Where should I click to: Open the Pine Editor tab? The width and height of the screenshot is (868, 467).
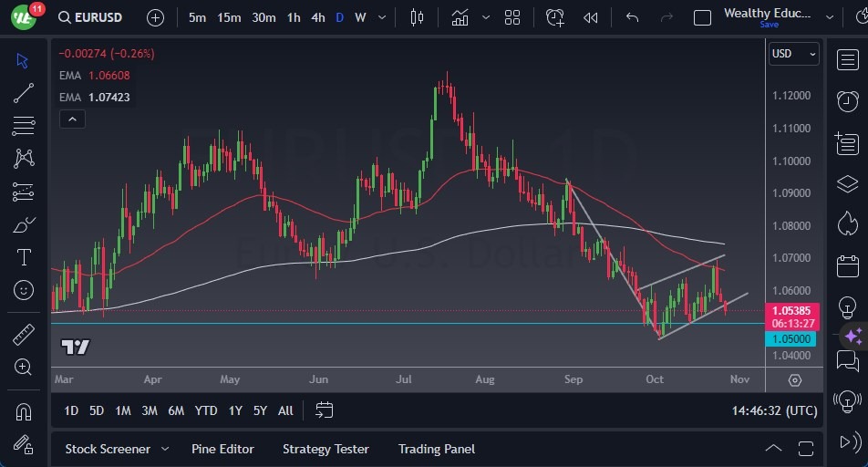(x=222, y=449)
